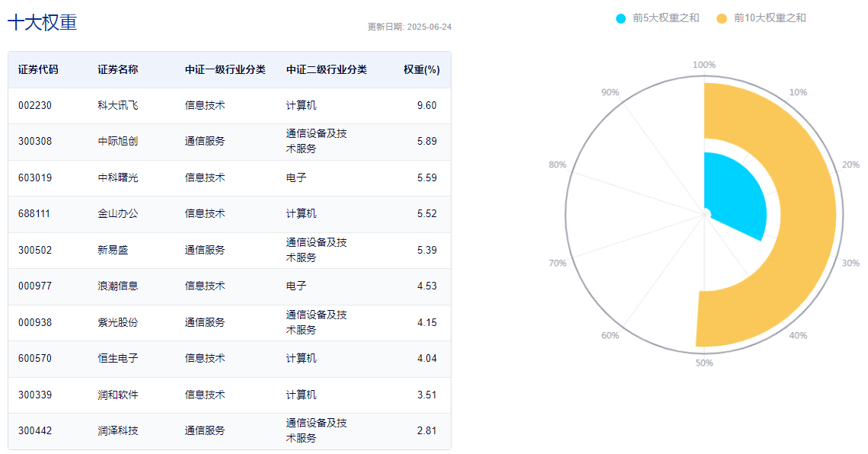Click 润和软件 stock name
This screenshot has width=868, height=454.
118,395
